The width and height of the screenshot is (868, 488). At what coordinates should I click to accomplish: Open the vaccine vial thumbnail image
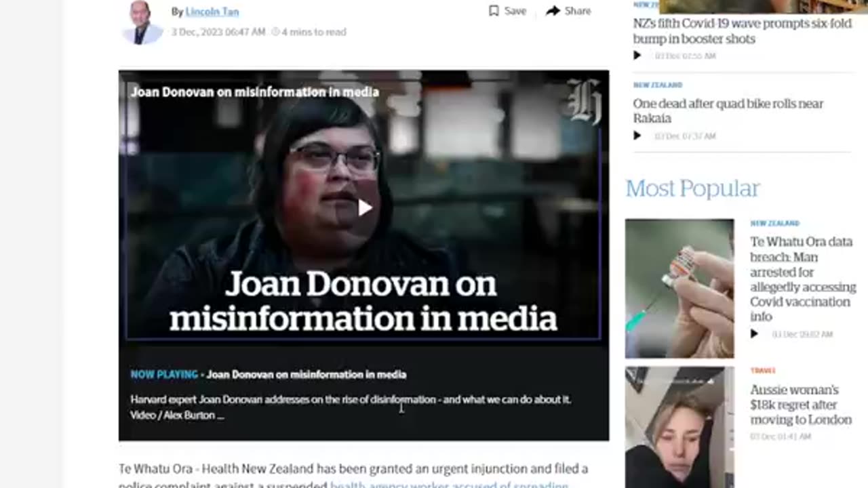point(679,288)
